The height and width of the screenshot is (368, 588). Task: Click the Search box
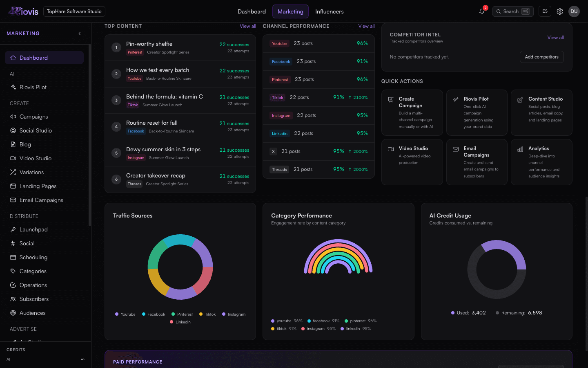click(513, 11)
